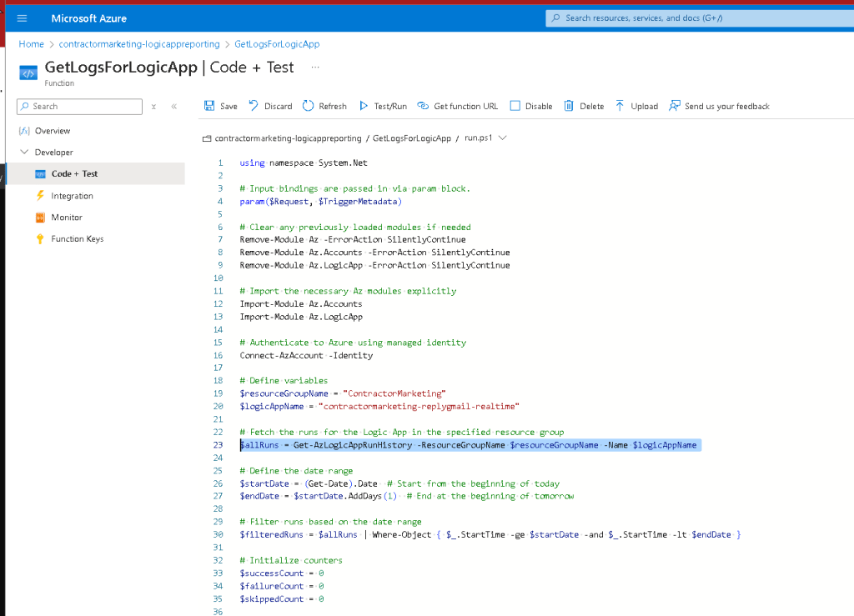The width and height of the screenshot is (854, 616).
Task: Click contractormarketing-logicappreporting in file path
Action: pos(288,138)
